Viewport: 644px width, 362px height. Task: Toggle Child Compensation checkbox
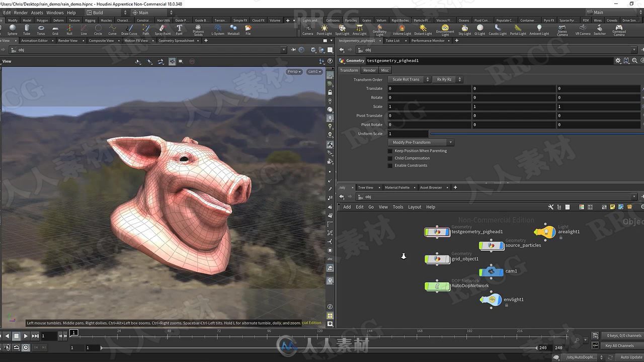(390, 158)
